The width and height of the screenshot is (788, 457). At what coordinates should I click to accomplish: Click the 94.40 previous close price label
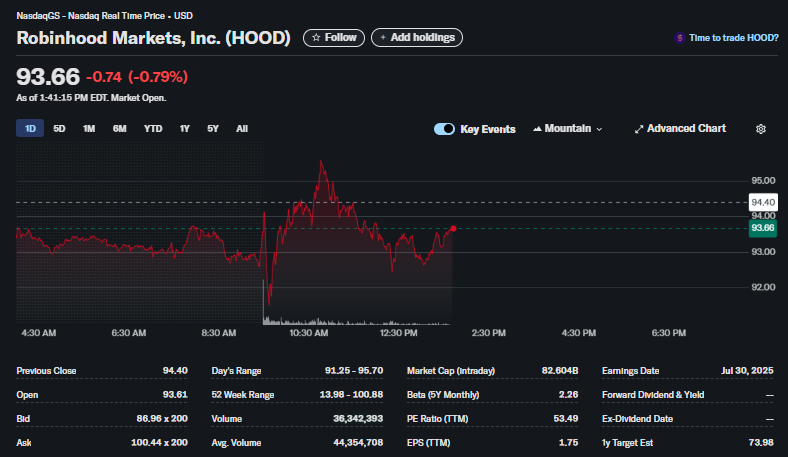763,203
